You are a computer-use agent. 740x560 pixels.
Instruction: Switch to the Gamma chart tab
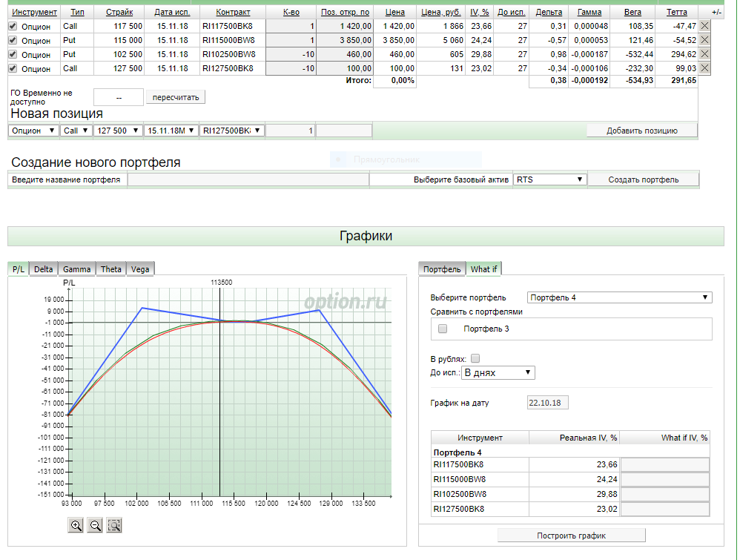point(77,269)
